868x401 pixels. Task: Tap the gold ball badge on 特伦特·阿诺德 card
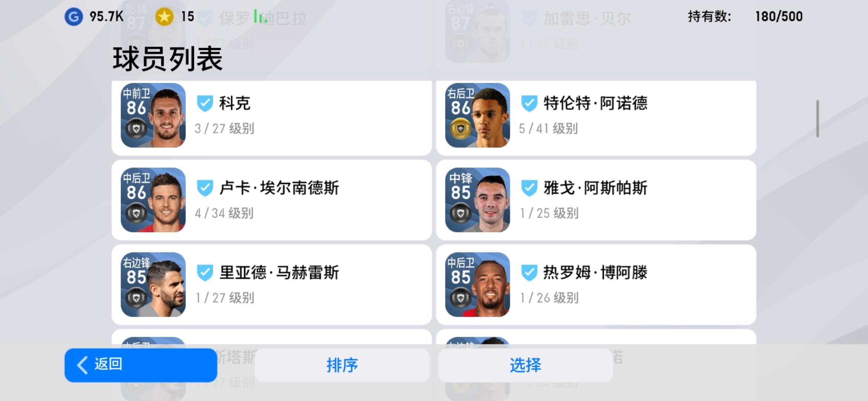tap(460, 129)
